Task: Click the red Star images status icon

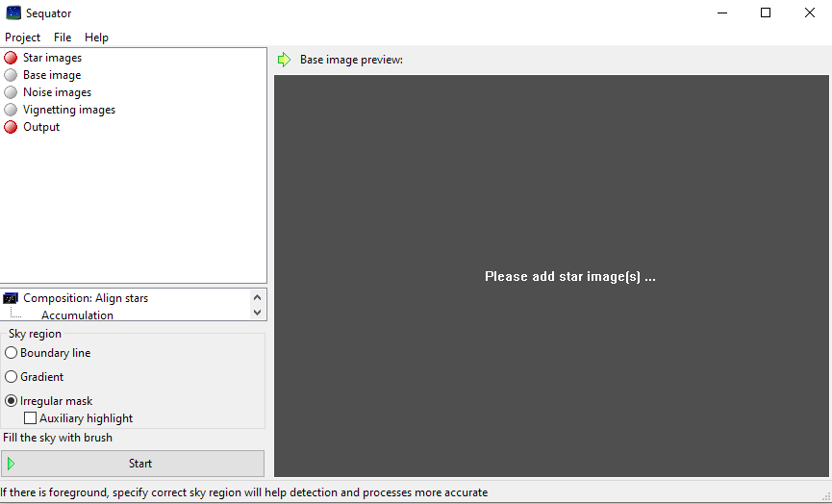Action: [11, 58]
